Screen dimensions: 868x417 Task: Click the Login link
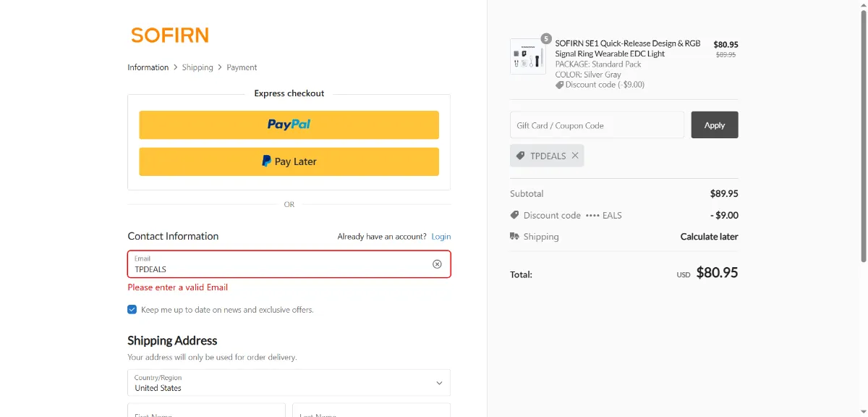[x=441, y=237]
